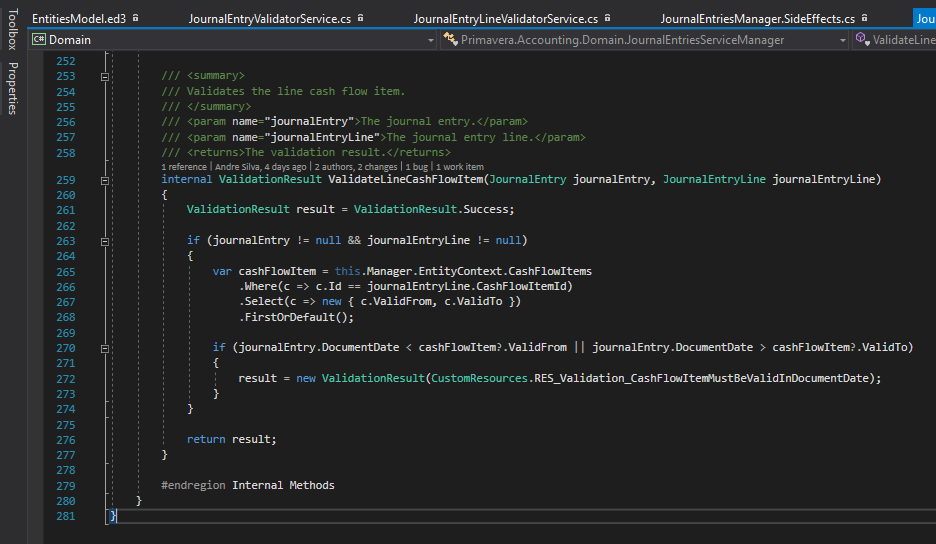Click ValidationResult.Success on line 261
This screenshot has height=544, width=936.
433,210
